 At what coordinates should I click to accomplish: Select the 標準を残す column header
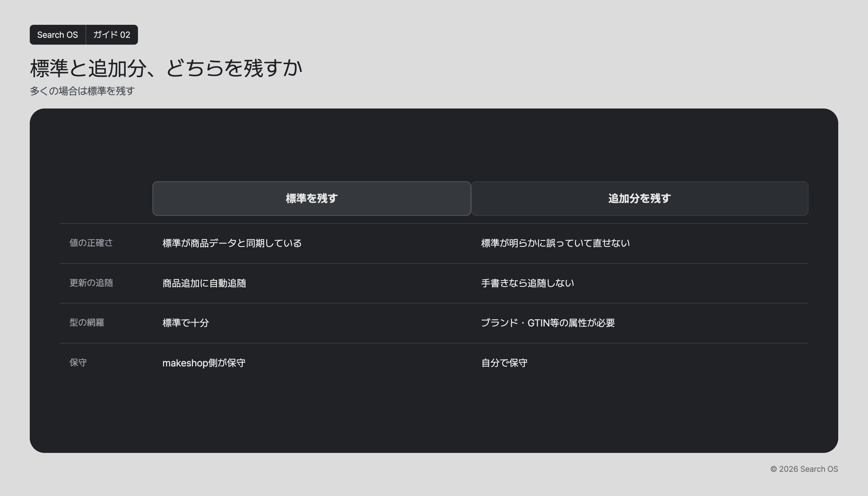tap(312, 199)
